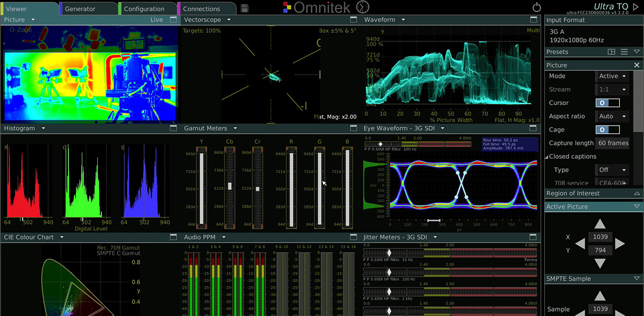Open the Aspect ratio dropdown set to Auto

612,116
